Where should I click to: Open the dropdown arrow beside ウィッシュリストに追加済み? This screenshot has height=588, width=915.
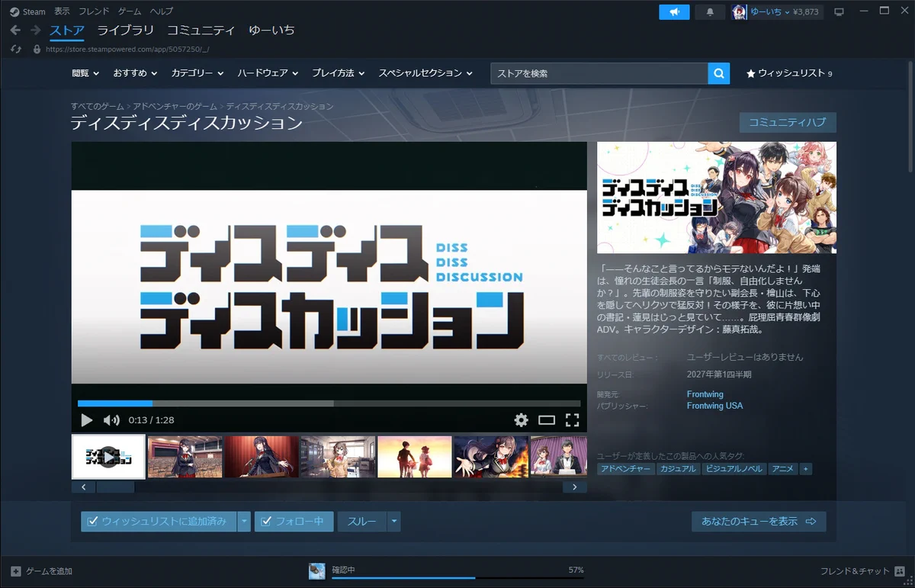click(244, 522)
